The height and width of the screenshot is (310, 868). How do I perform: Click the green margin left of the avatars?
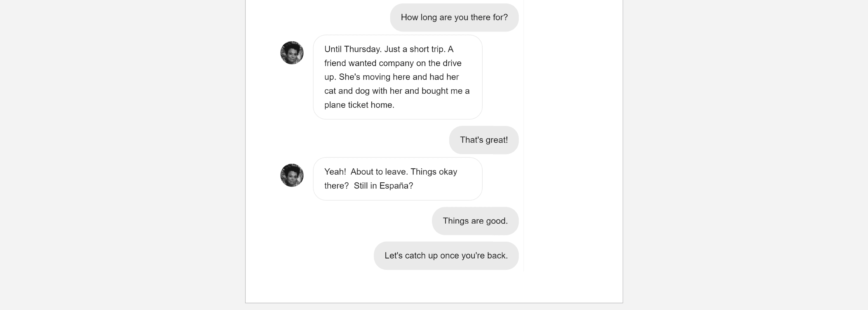pyautogui.click(x=261, y=135)
